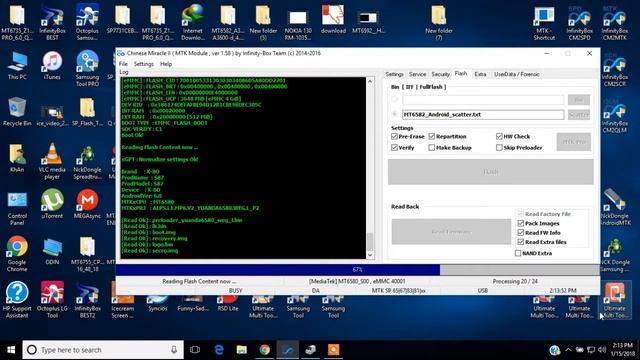This screenshot has width=640, height=360.
Task: Open the MTK - Shortcut desktop icon
Action: 544,23
